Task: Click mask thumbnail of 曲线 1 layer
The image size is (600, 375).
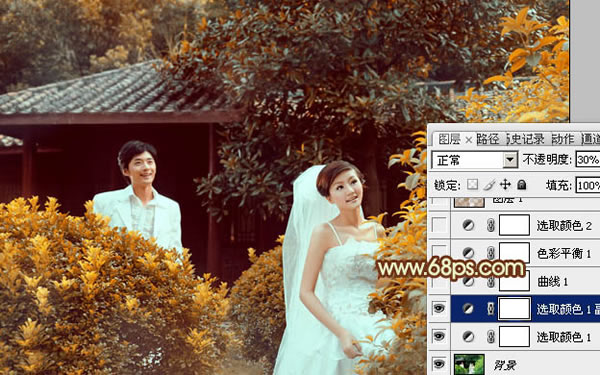Action: coord(514,282)
